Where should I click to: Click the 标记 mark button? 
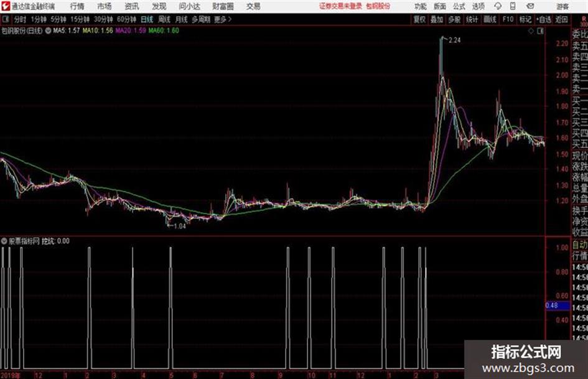click(x=526, y=19)
